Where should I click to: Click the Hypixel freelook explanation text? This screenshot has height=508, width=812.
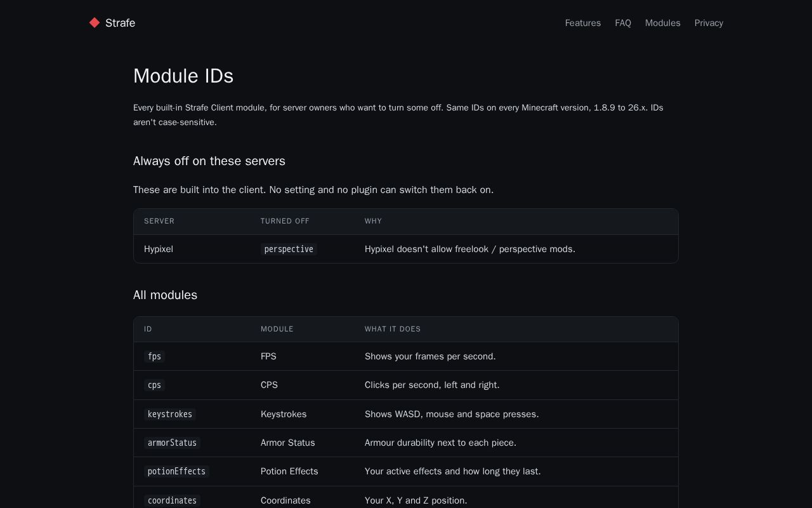coord(470,249)
